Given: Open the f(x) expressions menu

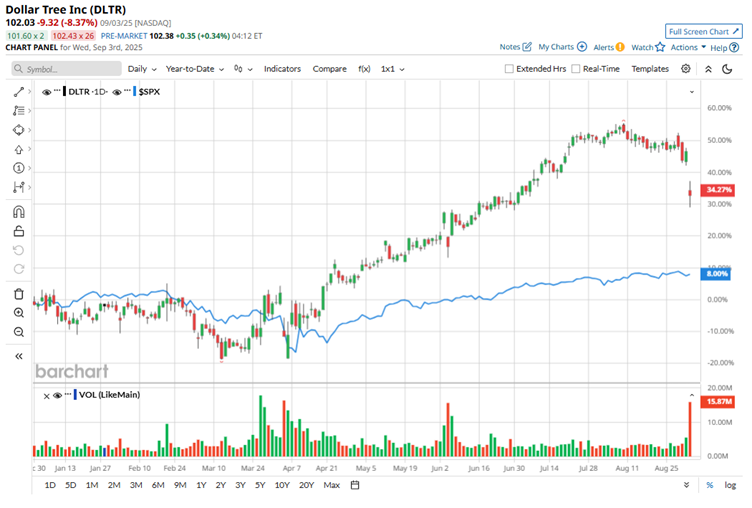Looking at the screenshot, I should [364, 69].
